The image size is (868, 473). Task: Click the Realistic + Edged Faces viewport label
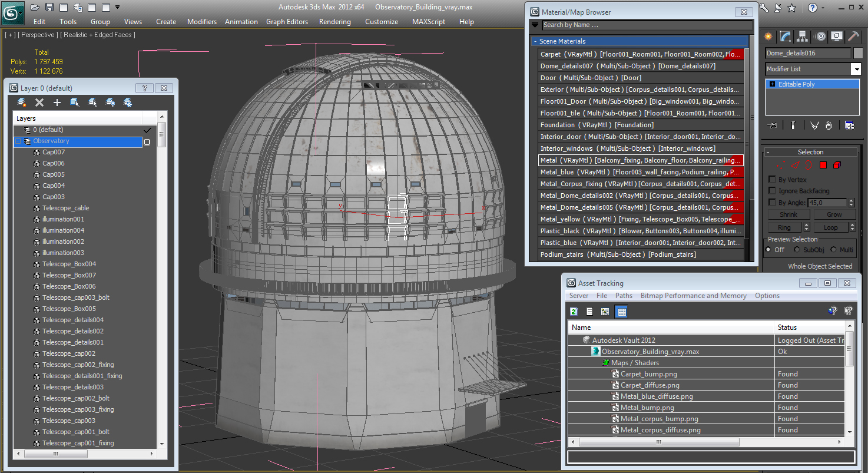(98, 35)
